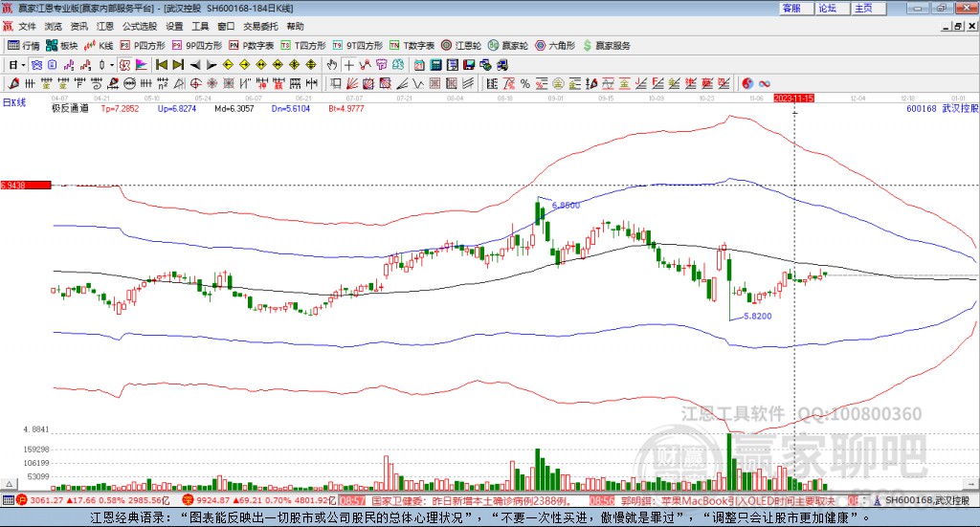Open the 江恩轮 Gann wheel tool
The image size is (980, 527).
461,46
